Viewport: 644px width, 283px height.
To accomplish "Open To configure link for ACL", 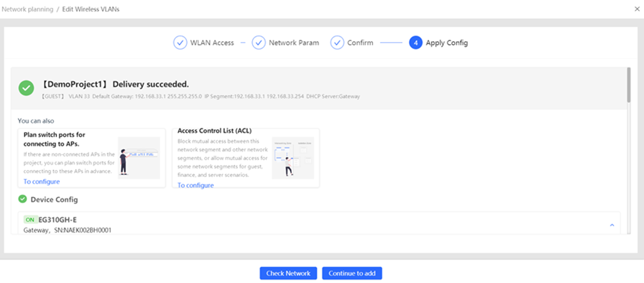I will click(196, 185).
